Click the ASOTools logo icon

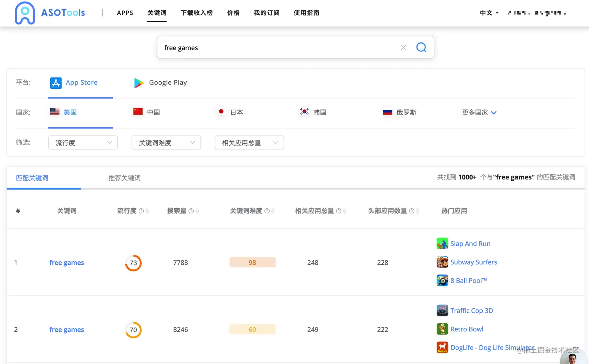(x=25, y=13)
